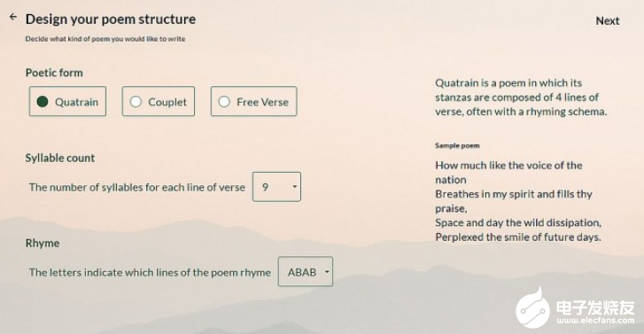Click the Design your poem structure heading

(111, 19)
